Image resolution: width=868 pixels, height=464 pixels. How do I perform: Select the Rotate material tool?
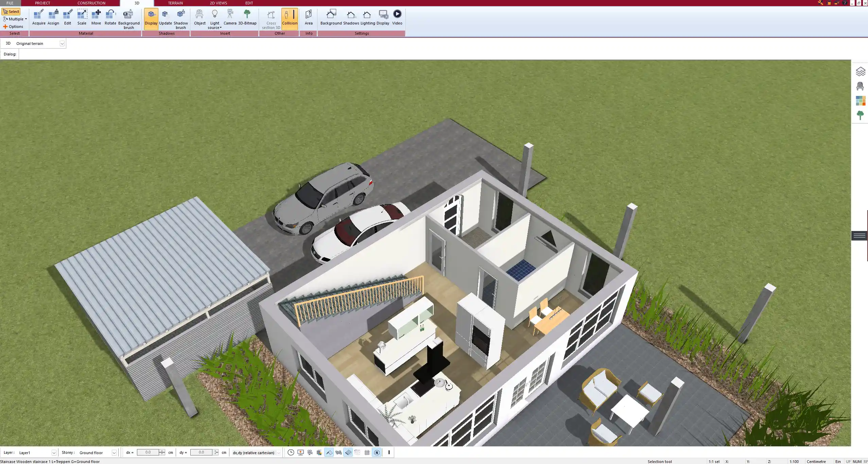pos(110,17)
